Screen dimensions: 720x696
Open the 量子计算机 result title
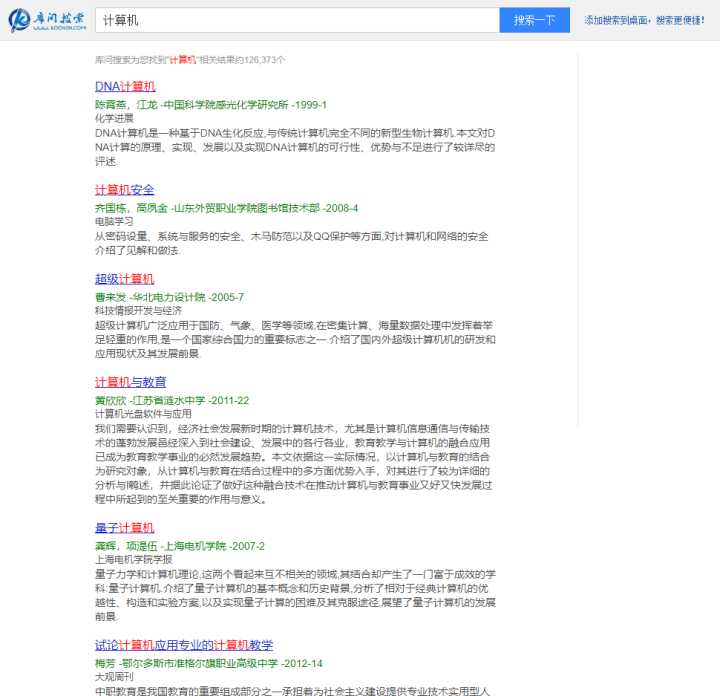pyautogui.click(x=125, y=528)
